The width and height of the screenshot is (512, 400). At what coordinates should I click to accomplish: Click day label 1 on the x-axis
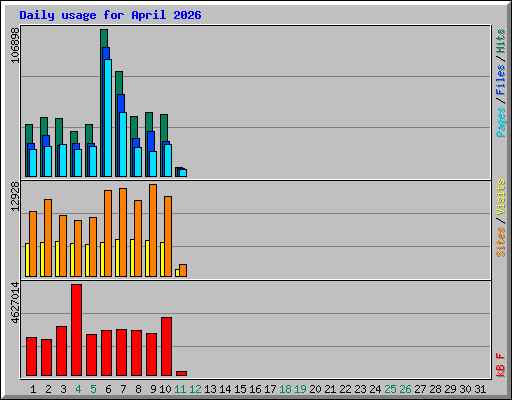(33, 389)
